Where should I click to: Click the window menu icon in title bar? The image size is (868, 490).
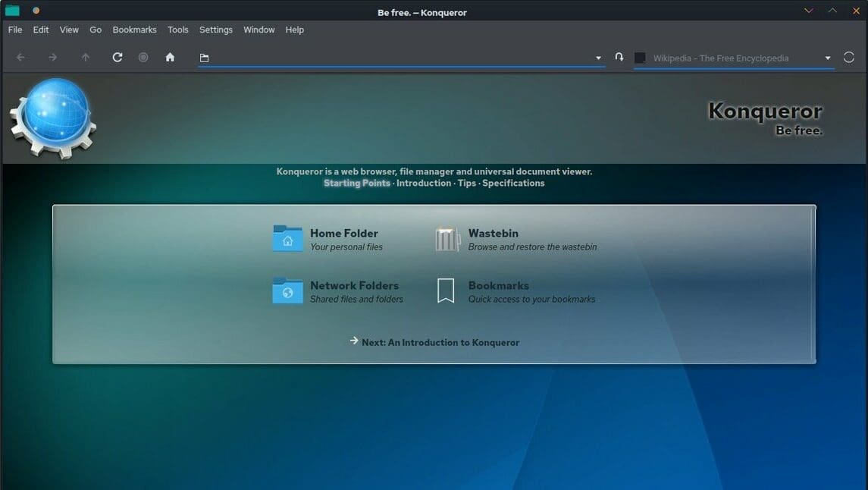(12, 11)
